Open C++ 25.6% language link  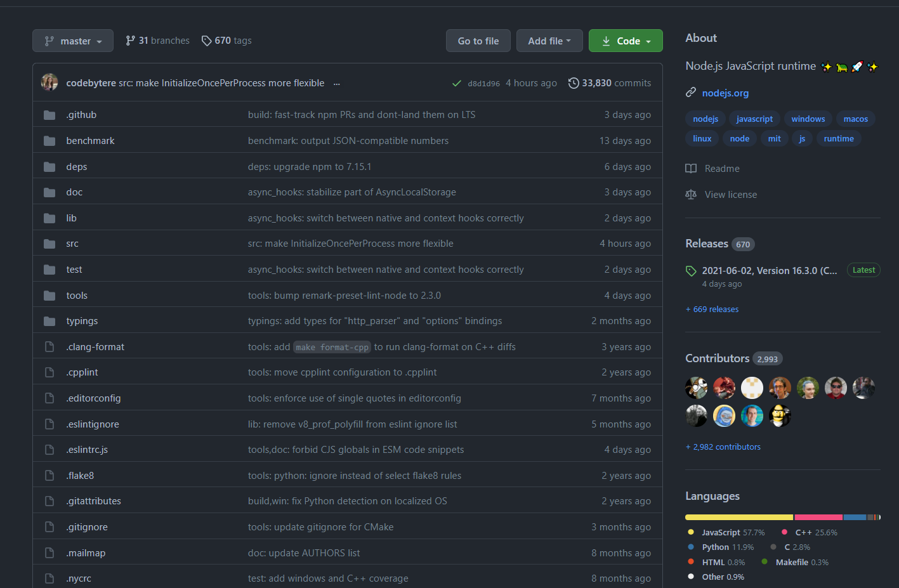(x=810, y=533)
